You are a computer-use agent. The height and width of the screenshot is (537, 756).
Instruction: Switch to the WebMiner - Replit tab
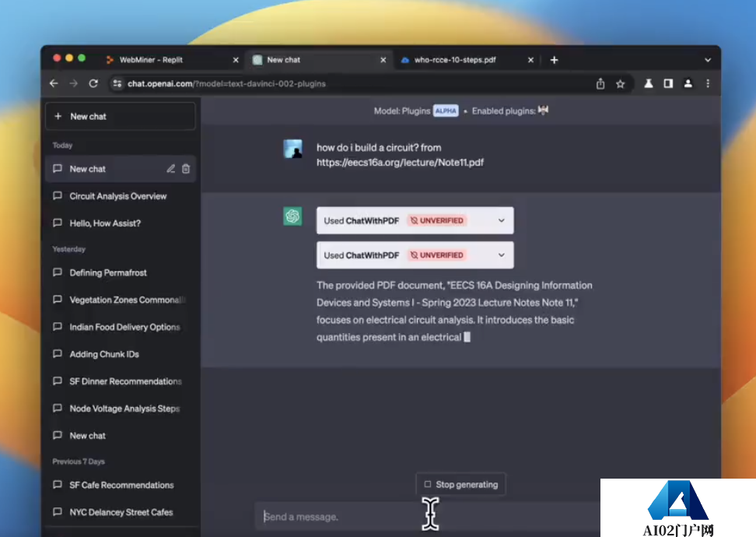(x=151, y=60)
